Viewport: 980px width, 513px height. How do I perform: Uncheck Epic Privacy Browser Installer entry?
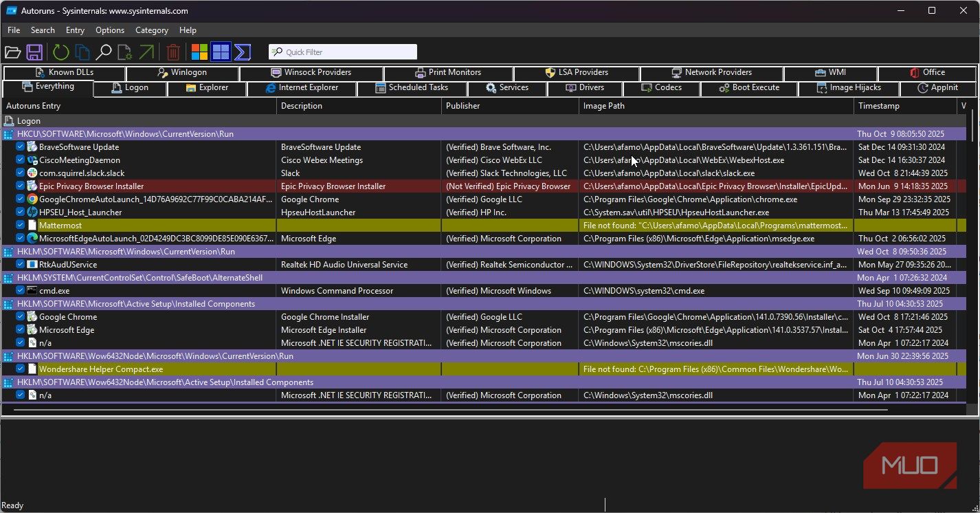21,186
